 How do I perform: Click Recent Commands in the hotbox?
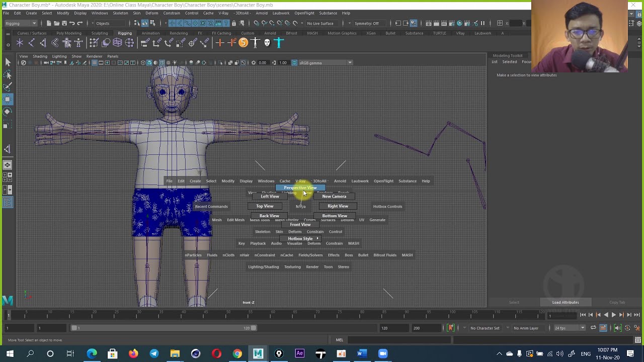211,206
